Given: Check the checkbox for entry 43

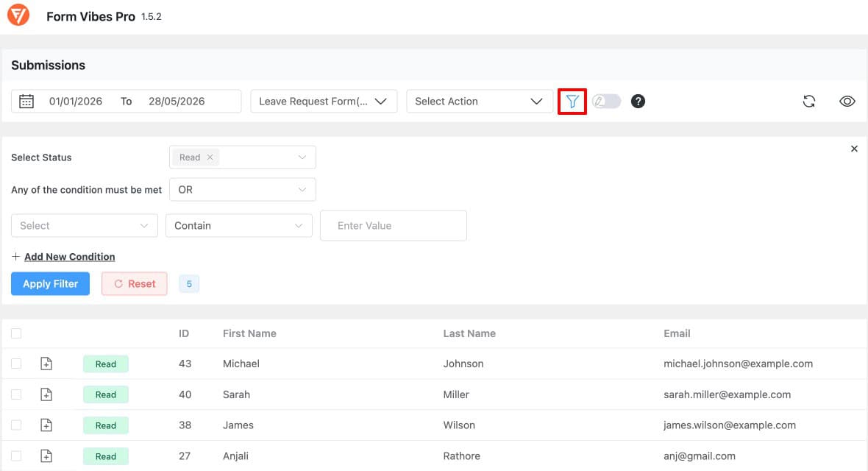Looking at the screenshot, I should coord(16,364).
